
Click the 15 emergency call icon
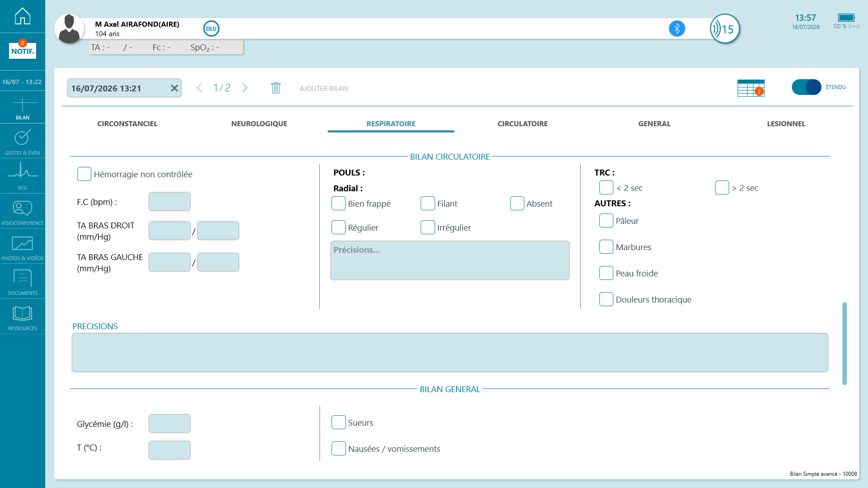tap(725, 29)
